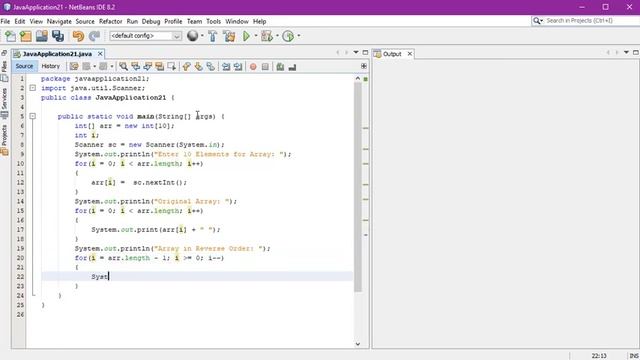Image resolution: width=640 pixels, height=360 pixels.
Task: Click the editor scroll up arrow
Action: point(358,78)
